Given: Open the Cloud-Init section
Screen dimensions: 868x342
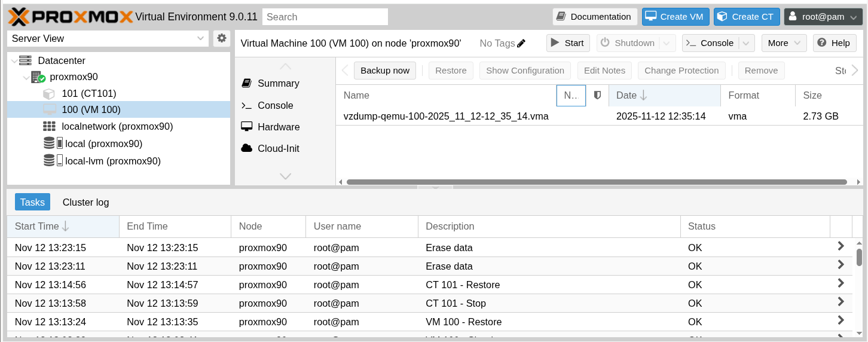Looking at the screenshot, I should 278,148.
